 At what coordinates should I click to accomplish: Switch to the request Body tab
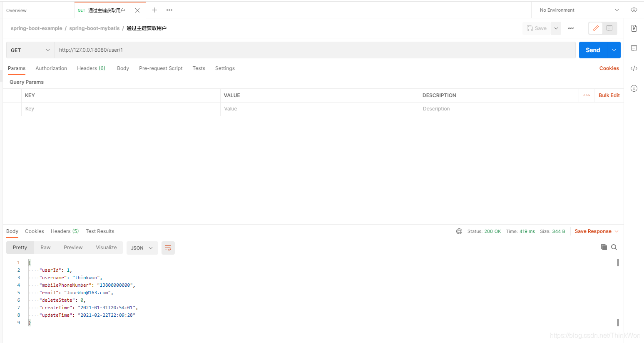pyautogui.click(x=123, y=68)
